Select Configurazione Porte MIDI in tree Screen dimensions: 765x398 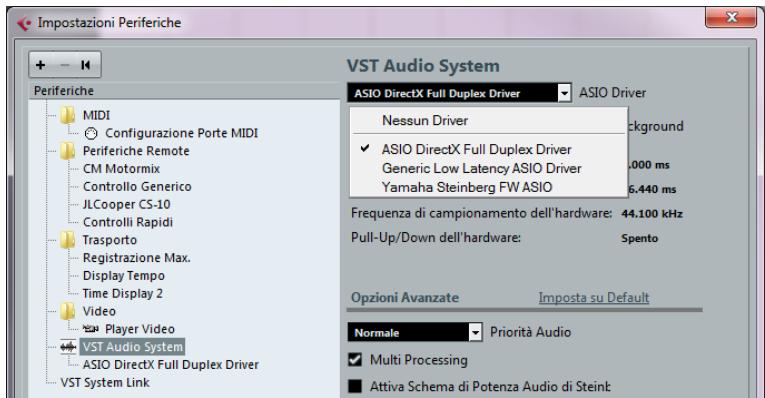click(181, 133)
